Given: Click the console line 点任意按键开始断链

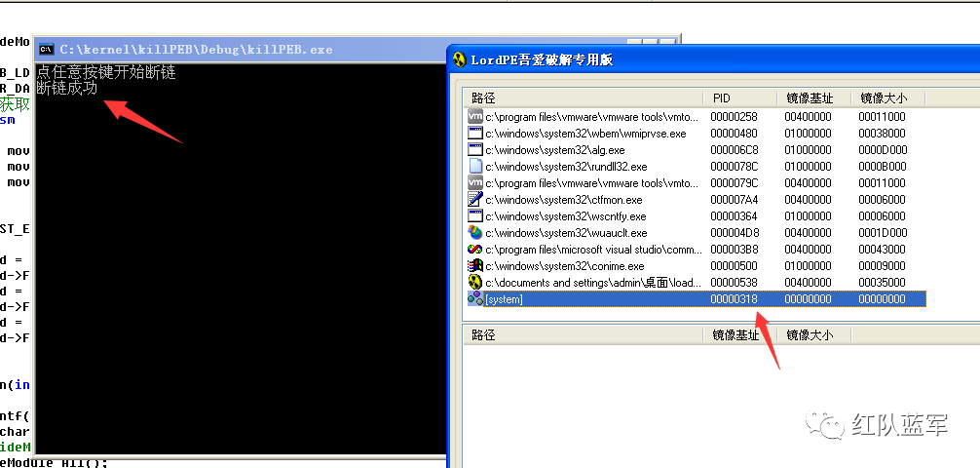Looking at the screenshot, I should click(106, 72).
